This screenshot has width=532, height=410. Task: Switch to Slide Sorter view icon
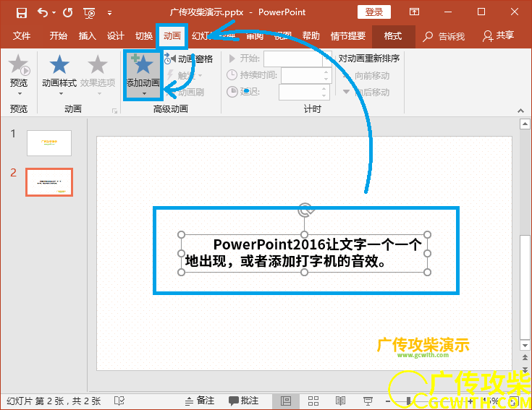click(x=313, y=401)
